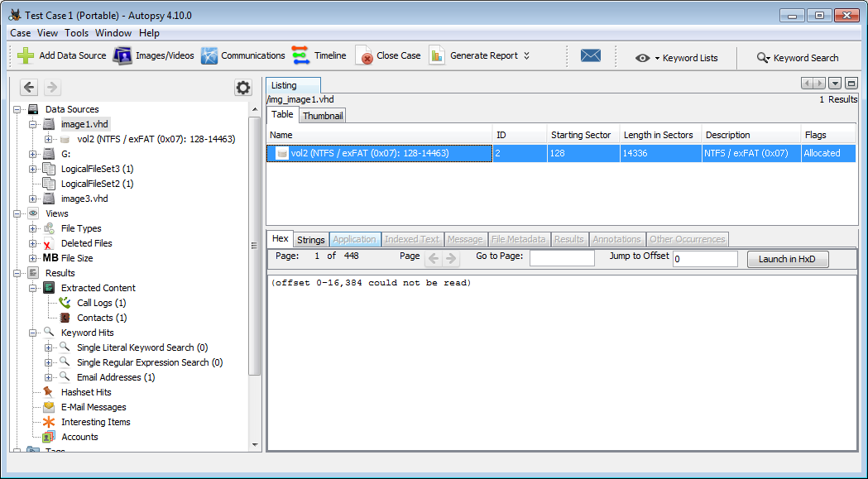Viewport: 868px width, 479px height.
Task: Expand the image3.vhd data source node
Action: tap(33, 199)
